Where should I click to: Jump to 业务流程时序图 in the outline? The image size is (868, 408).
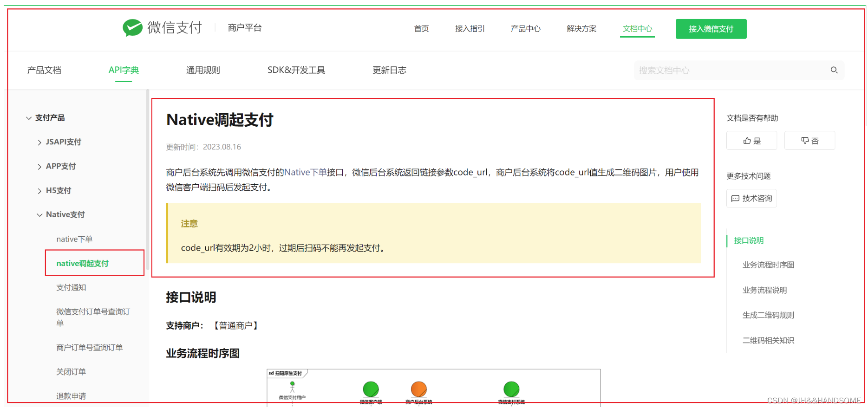click(768, 265)
